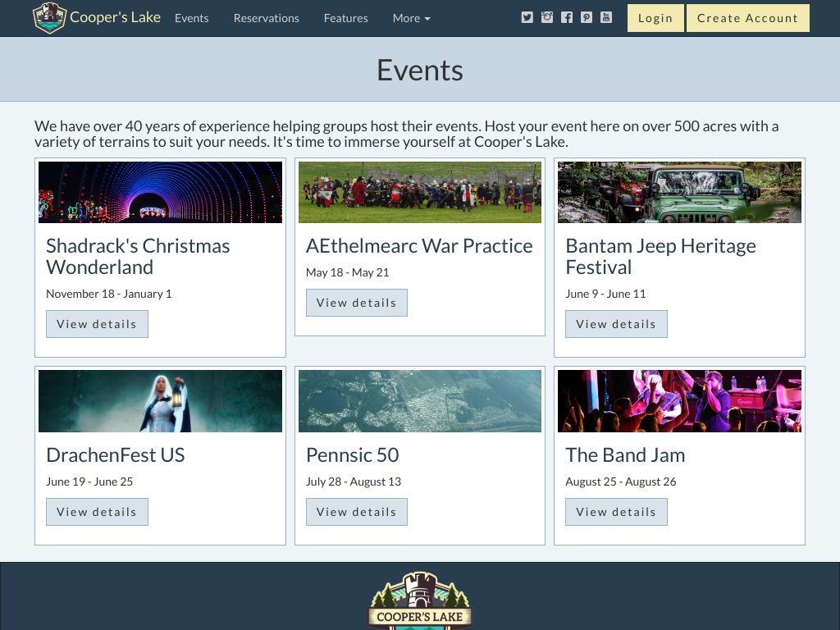Go to the Events nav item
The image size is (840, 630).
(x=192, y=18)
